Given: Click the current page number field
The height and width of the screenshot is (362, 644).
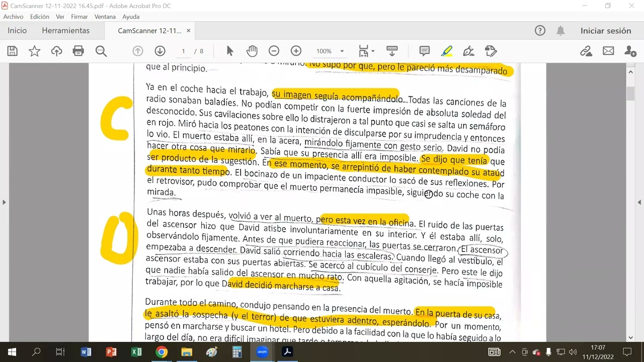Looking at the screenshot, I should pyautogui.click(x=183, y=51).
